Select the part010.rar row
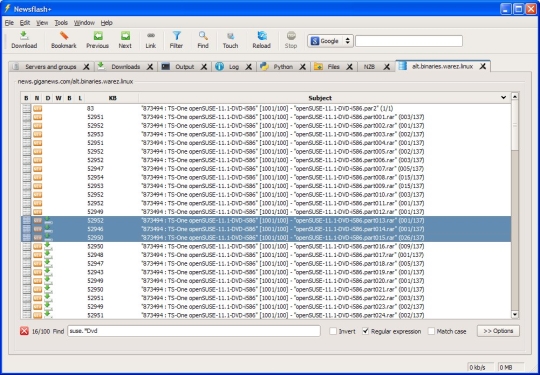Screen dimensions: 540x375 [x=266, y=195]
